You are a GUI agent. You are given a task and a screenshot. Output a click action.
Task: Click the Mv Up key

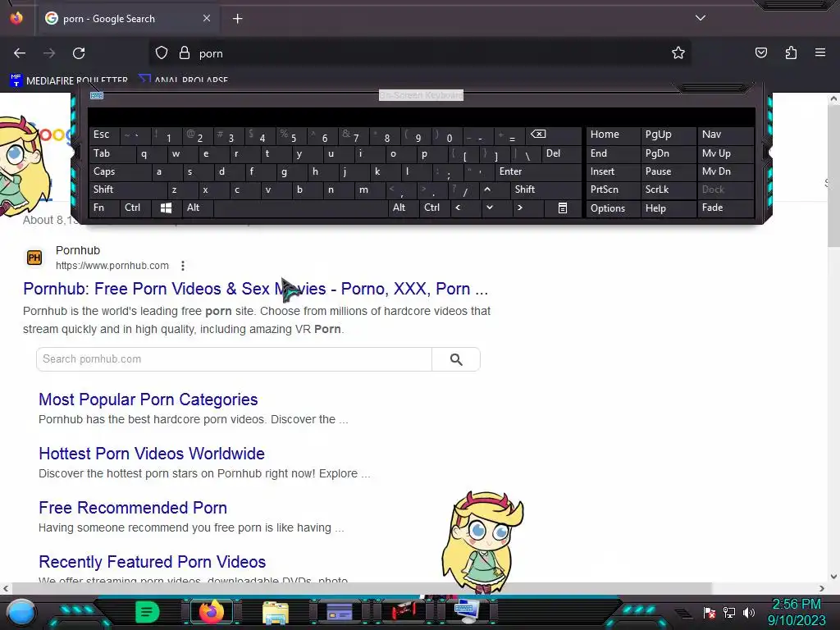[725, 153]
